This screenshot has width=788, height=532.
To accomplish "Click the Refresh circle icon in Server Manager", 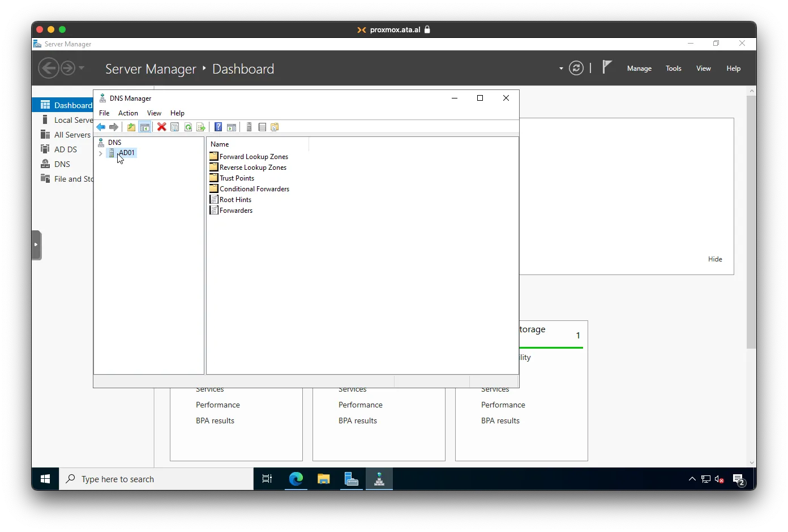I will click(x=576, y=68).
